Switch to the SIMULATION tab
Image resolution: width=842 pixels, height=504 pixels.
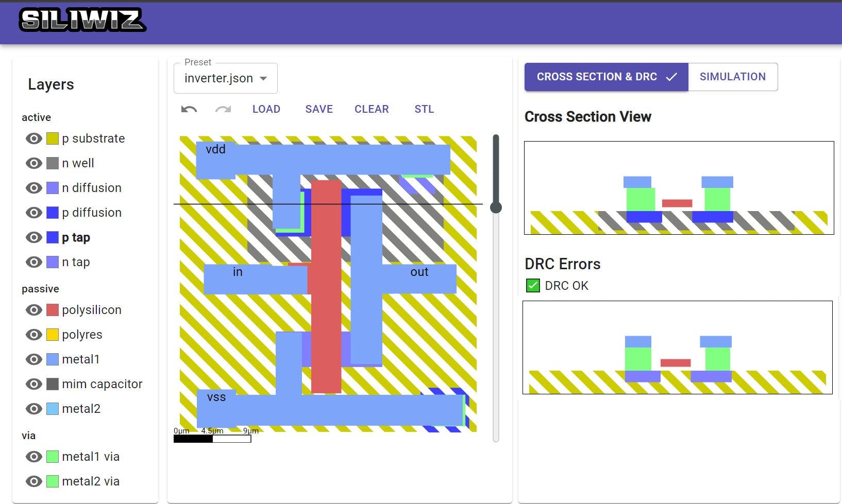pyautogui.click(x=732, y=76)
